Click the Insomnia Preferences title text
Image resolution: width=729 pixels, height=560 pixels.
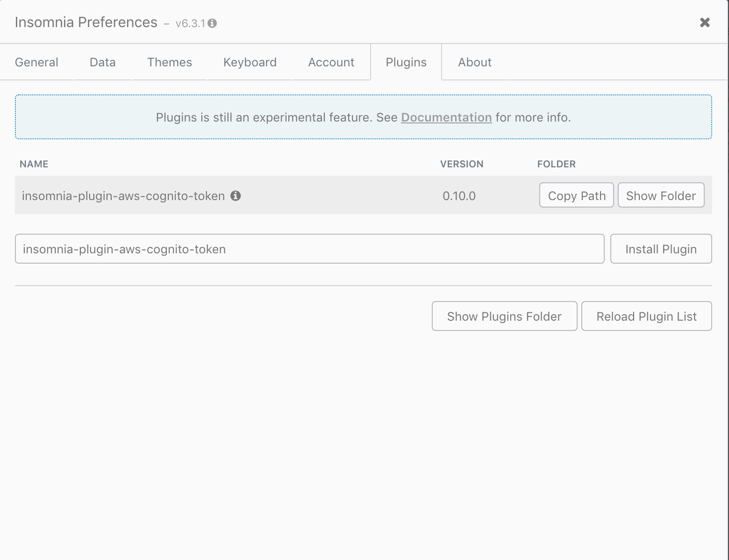[x=86, y=22]
